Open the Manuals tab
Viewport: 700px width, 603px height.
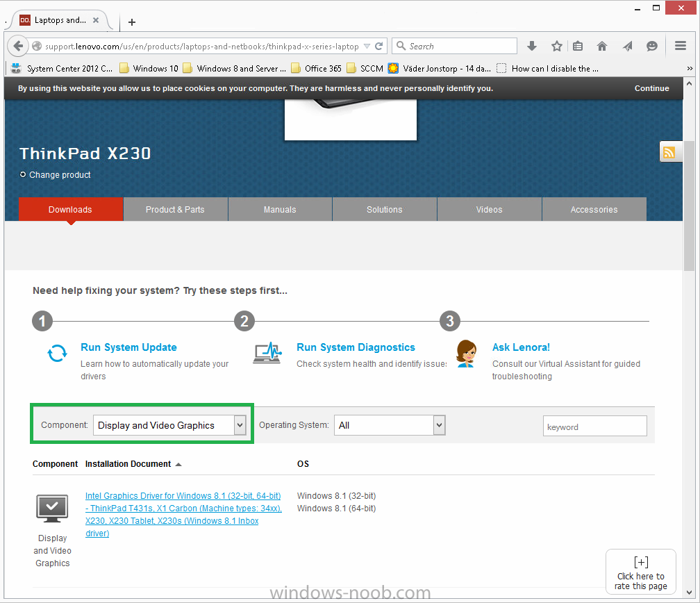tap(280, 209)
